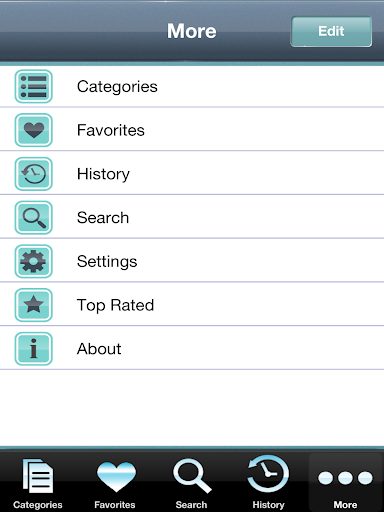Switch to the History tab in the bottom bar
The height and width of the screenshot is (512, 384).
[268, 483]
